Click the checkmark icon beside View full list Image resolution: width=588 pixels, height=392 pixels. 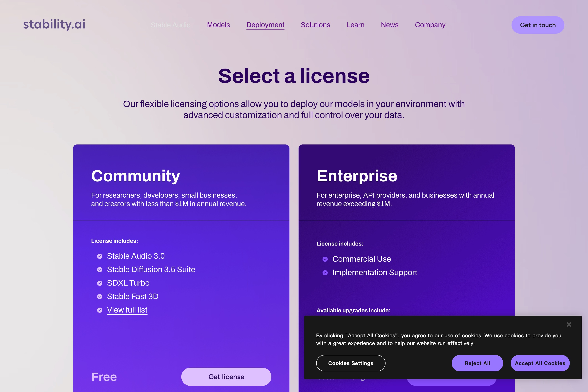[100, 310]
